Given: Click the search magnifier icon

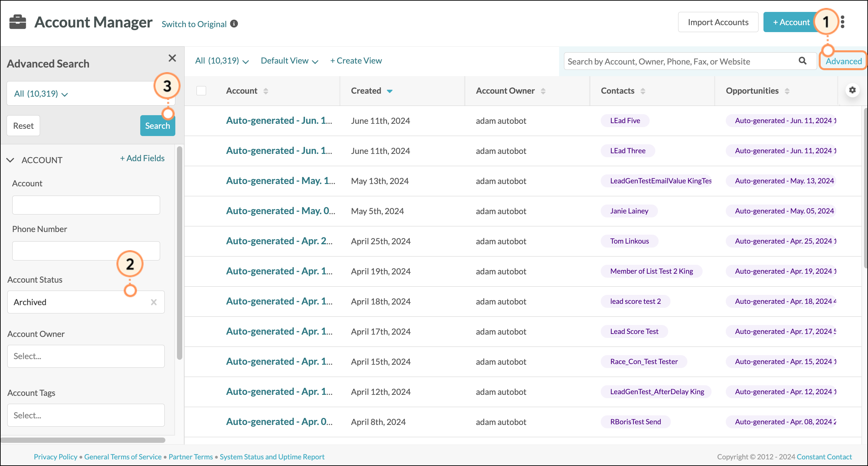Looking at the screenshot, I should point(802,61).
